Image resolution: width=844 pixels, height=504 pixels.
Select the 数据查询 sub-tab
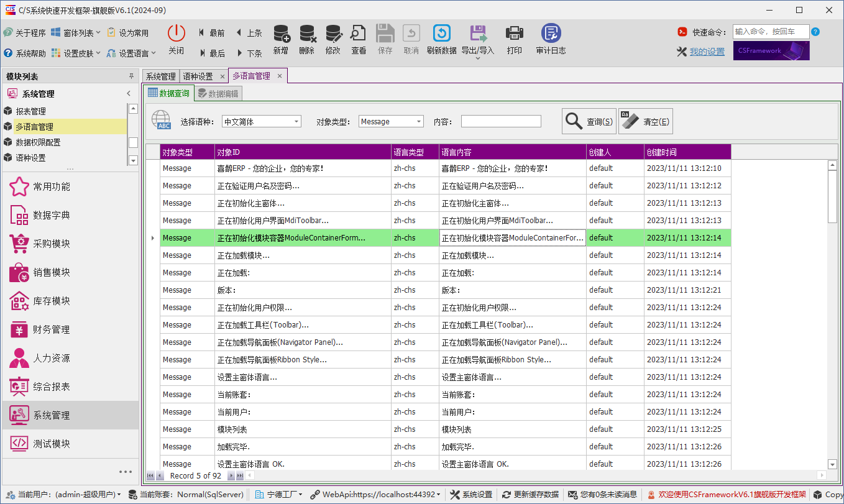[x=168, y=93]
